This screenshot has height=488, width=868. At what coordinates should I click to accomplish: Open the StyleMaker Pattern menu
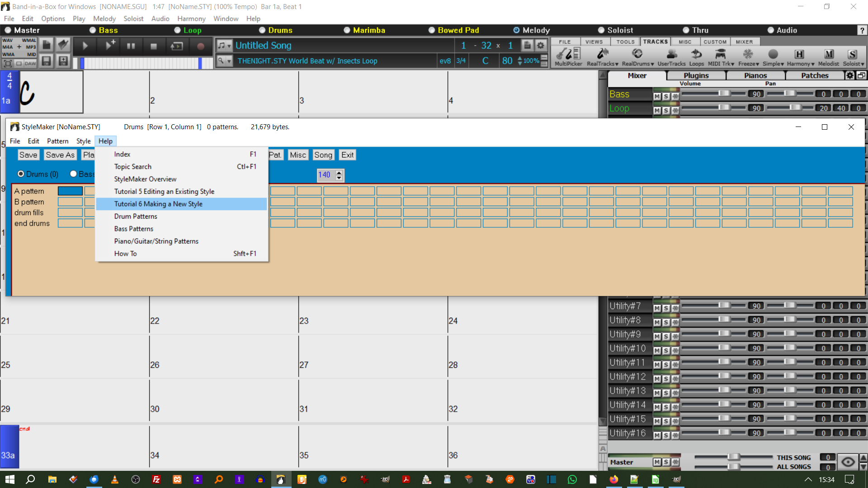pyautogui.click(x=57, y=141)
